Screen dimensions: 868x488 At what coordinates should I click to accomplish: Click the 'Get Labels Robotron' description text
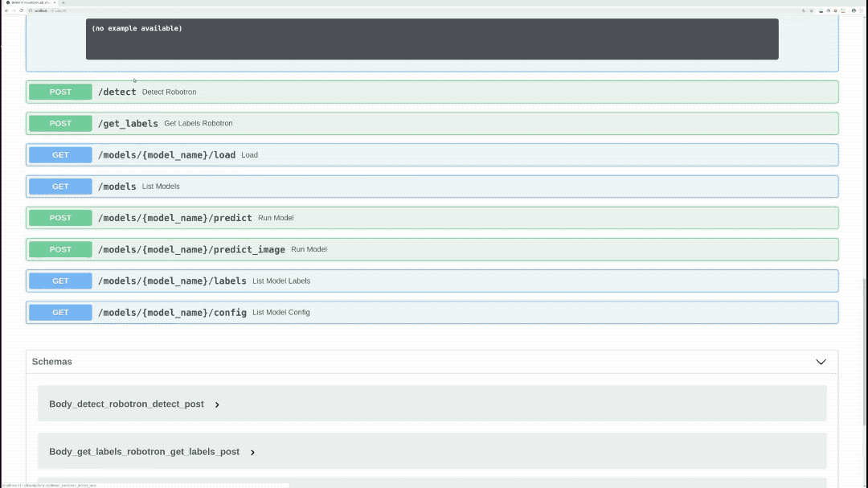click(x=199, y=124)
